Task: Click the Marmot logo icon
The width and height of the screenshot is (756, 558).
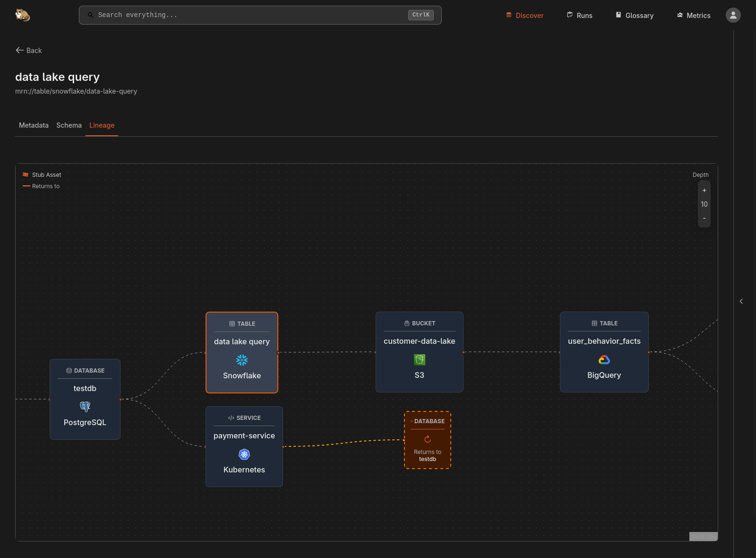Action: pyautogui.click(x=22, y=15)
